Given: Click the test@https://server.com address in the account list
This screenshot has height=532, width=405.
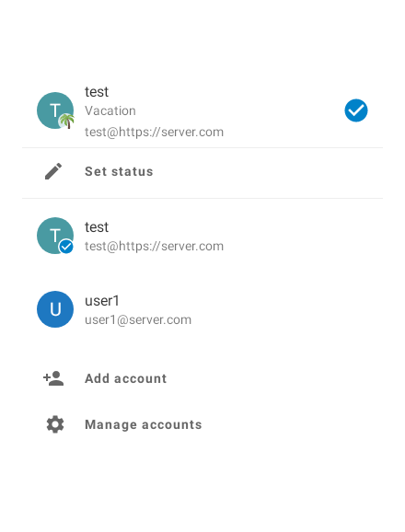Looking at the screenshot, I should (x=154, y=247).
